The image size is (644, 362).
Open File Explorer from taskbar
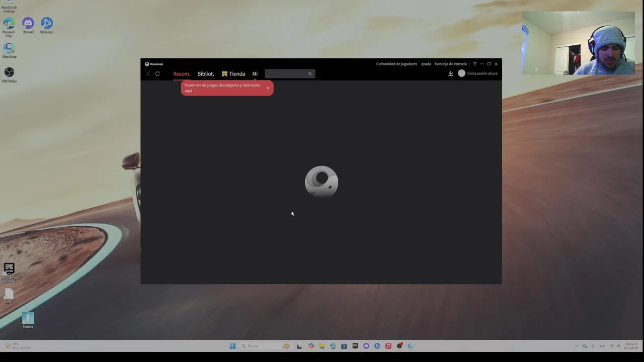click(322, 346)
